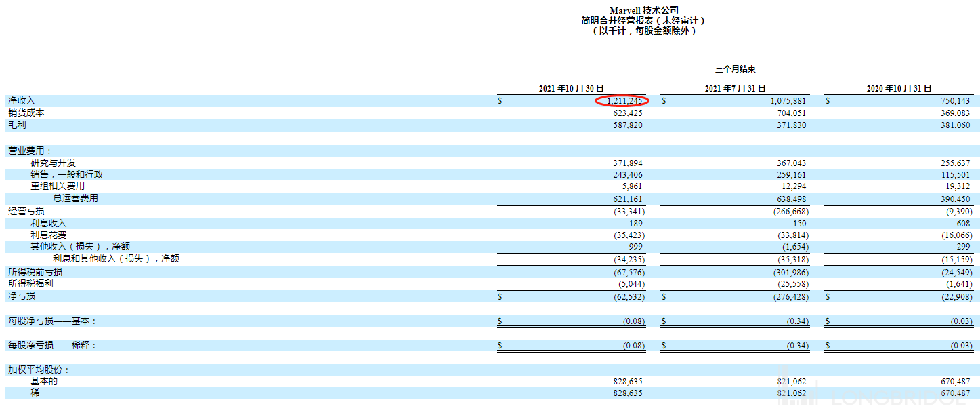The image size is (980, 419).
Task: Select the 净收入 row label
Action: (x=21, y=100)
